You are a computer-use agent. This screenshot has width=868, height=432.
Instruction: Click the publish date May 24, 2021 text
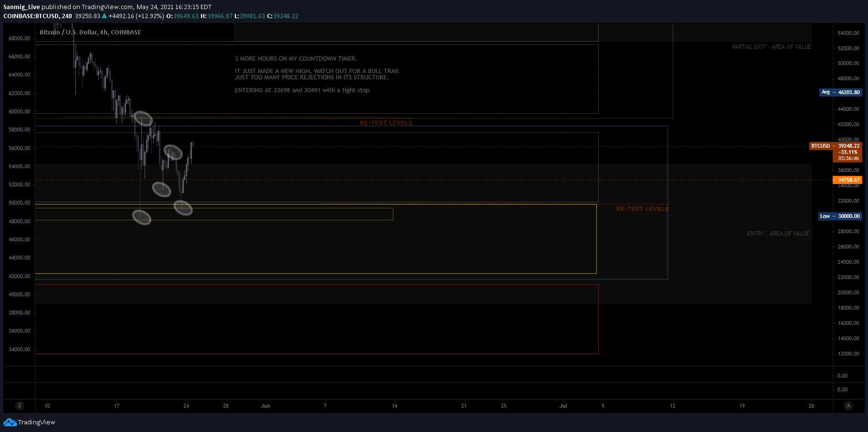[157, 7]
